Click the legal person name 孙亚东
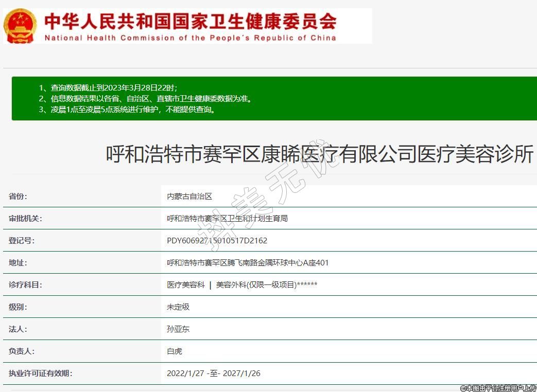 (x=178, y=329)
